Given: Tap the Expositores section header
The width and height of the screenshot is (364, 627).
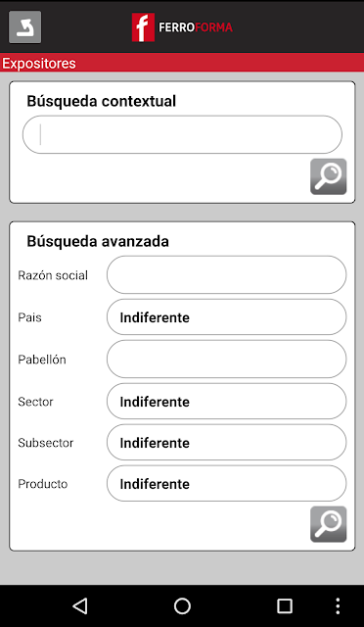Looking at the screenshot, I should pyautogui.click(x=39, y=63).
